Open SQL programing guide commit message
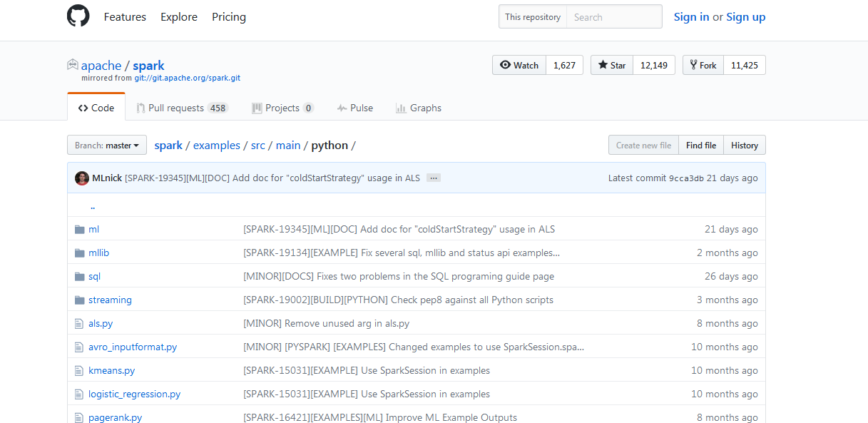Viewport: 868px width, 423px height. pos(399,276)
